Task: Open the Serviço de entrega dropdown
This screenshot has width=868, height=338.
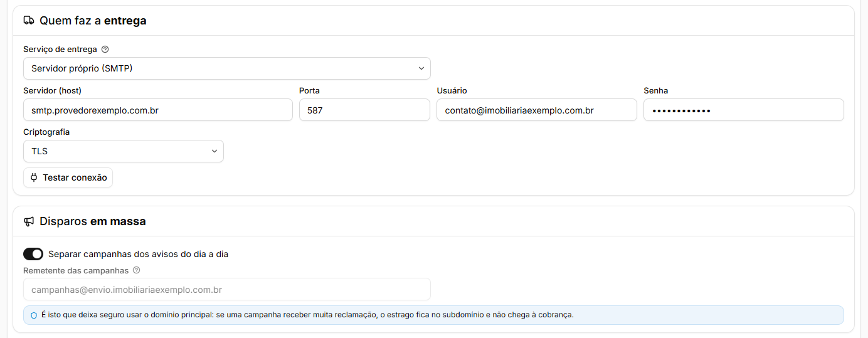Action: coord(227,68)
